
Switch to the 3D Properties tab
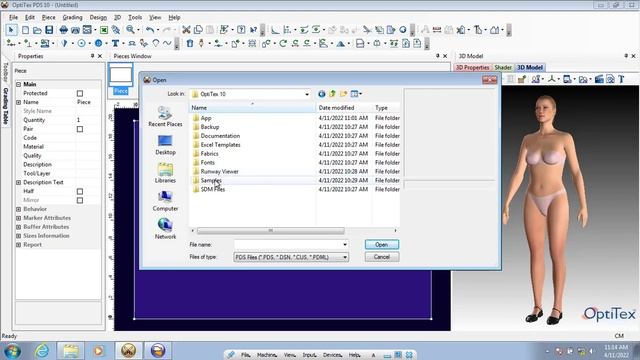click(472, 67)
